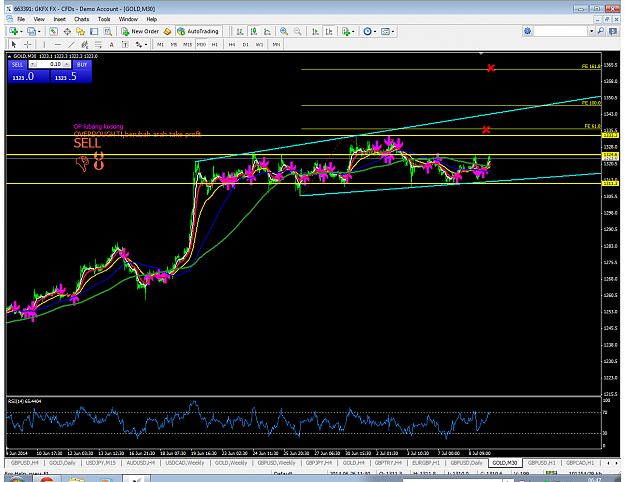Toggle the Auto Scroll chart button

click(315, 31)
